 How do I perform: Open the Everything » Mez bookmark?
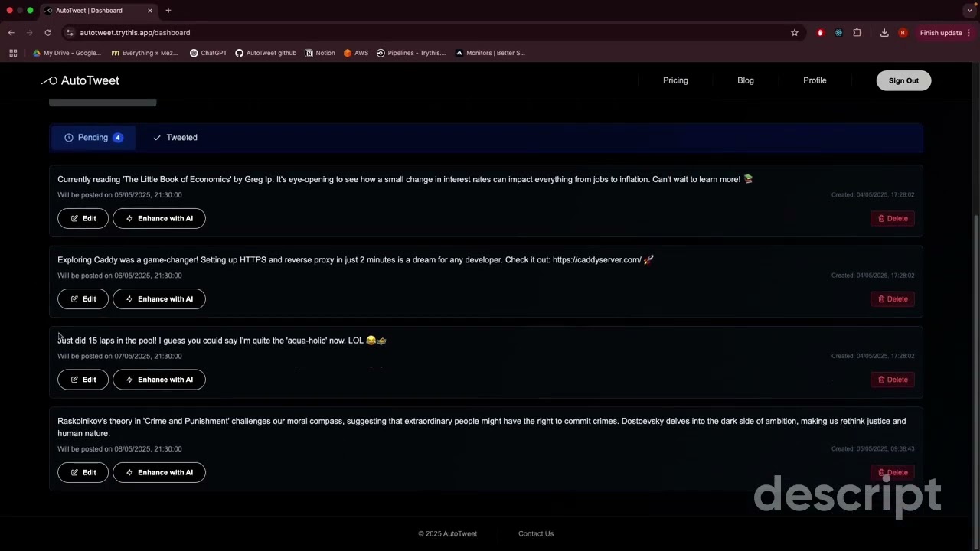tap(145, 53)
